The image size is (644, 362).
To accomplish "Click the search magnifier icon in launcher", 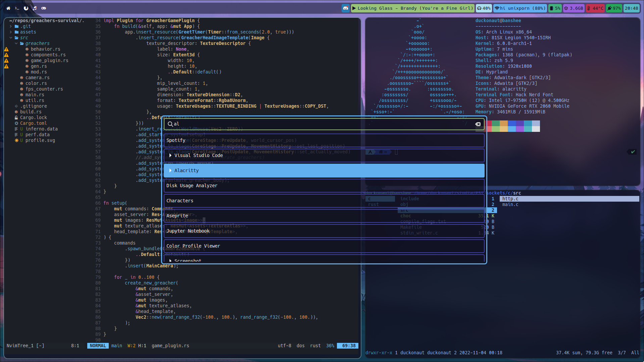I will (170, 124).
